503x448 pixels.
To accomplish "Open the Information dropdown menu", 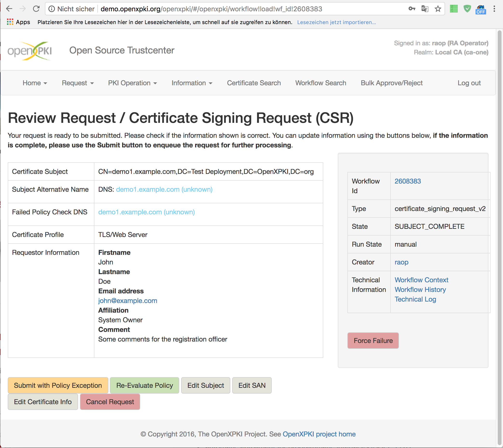I will tap(192, 83).
